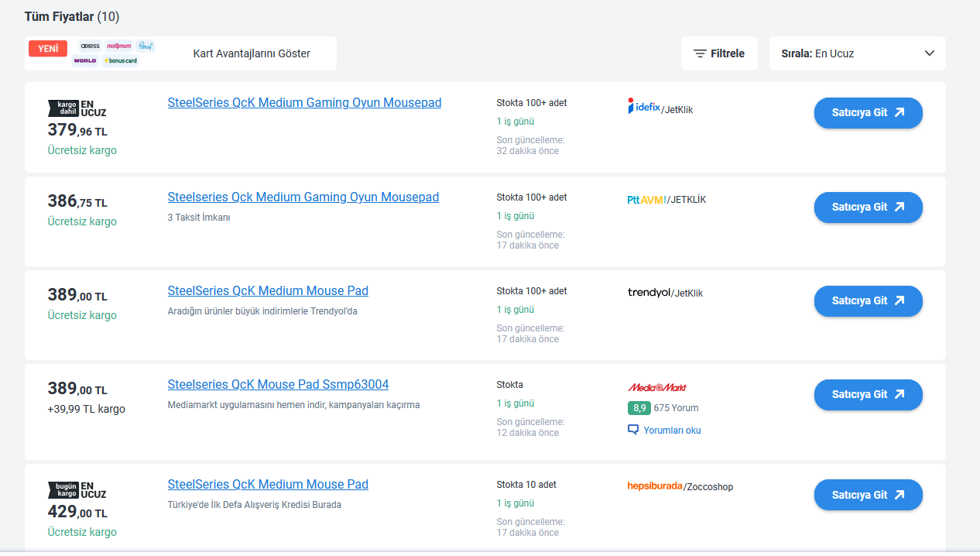The height and width of the screenshot is (556, 980).
Task: Go to seller for the 429,00 TL offer
Action: (868, 495)
